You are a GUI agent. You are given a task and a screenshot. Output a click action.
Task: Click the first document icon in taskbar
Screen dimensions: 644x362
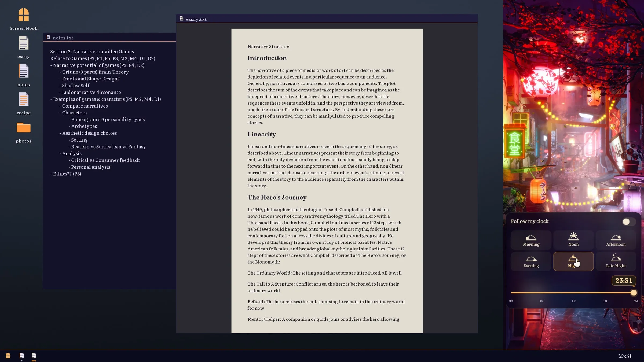point(21,356)
